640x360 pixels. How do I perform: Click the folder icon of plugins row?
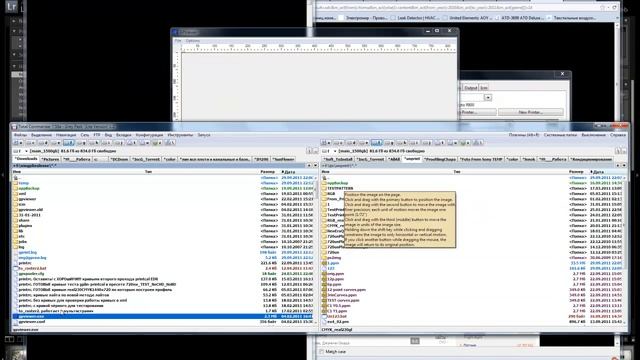coord(16,226)
